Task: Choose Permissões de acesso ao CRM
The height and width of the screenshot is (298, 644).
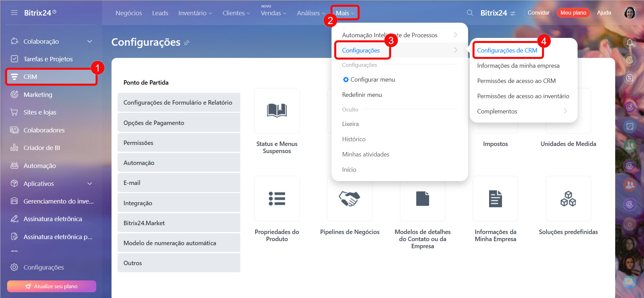Action: point(516,81)
